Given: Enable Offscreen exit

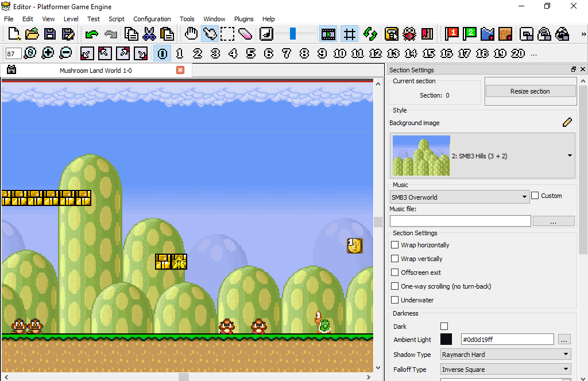Looking at the screenshot, I should [395, 273].
